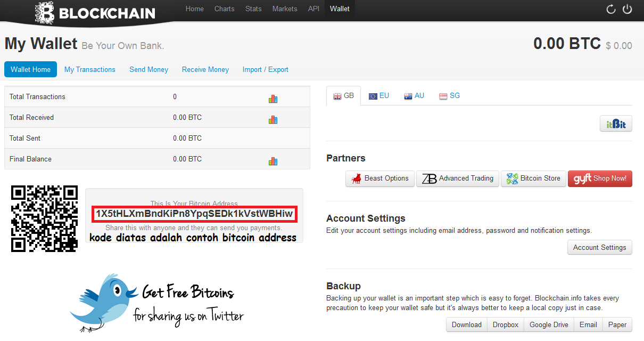Image resolution: width=644 pixels, height=341 pixels.
Task: Open API in the top navigation
Action: tap(313, 9)
